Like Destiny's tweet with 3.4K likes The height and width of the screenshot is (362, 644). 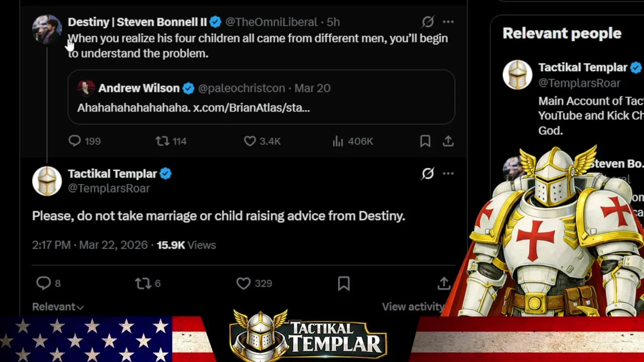coord(262,141)
